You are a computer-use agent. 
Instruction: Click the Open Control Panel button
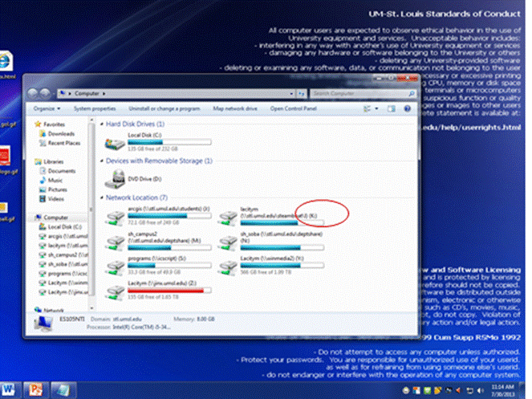293,108
